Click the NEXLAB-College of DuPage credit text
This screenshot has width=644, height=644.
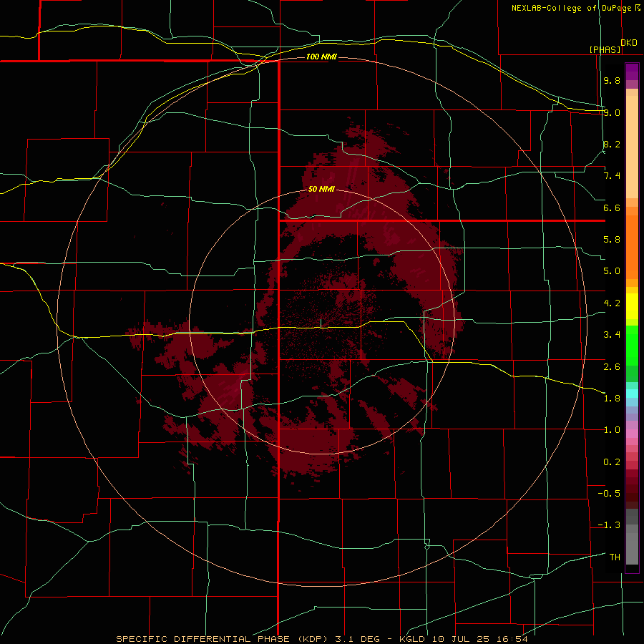pyautogui.click(x=571, y=8)
